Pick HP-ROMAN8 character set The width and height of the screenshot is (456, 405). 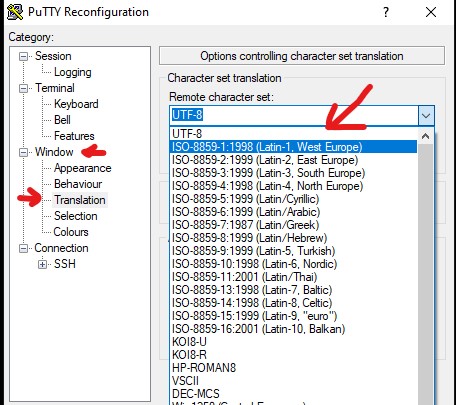(293, 368)
